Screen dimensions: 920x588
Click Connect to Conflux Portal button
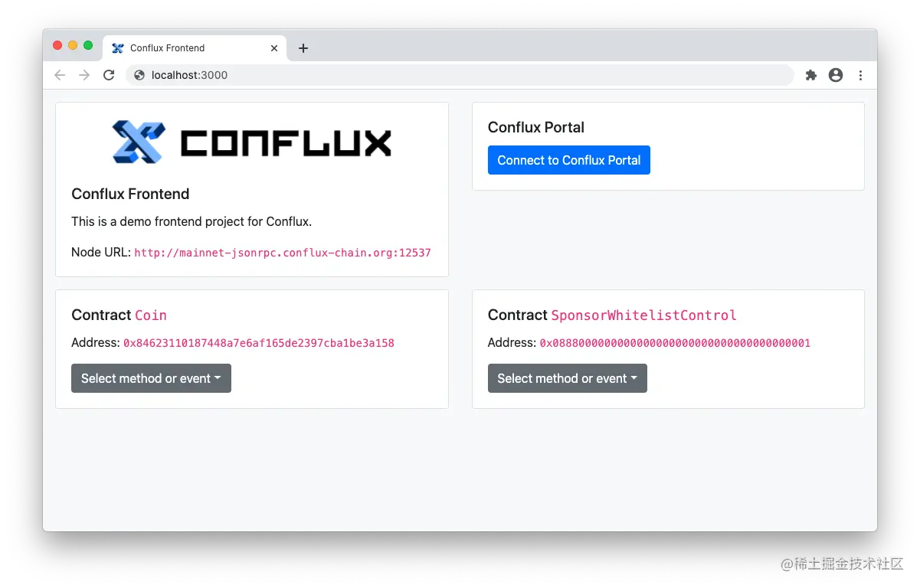coord(569,160)
